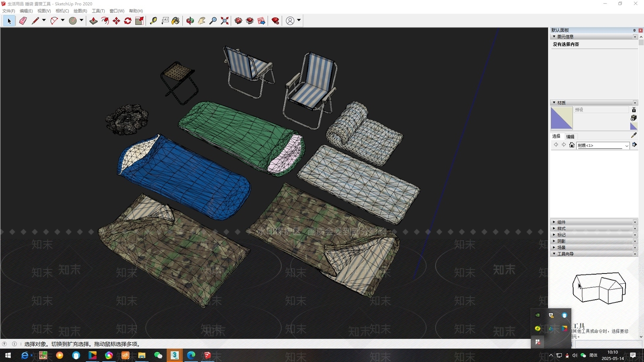The height and width of the screenshot is (362, 644).
Task: Open the 相机(C) menu
Action: 62,11
